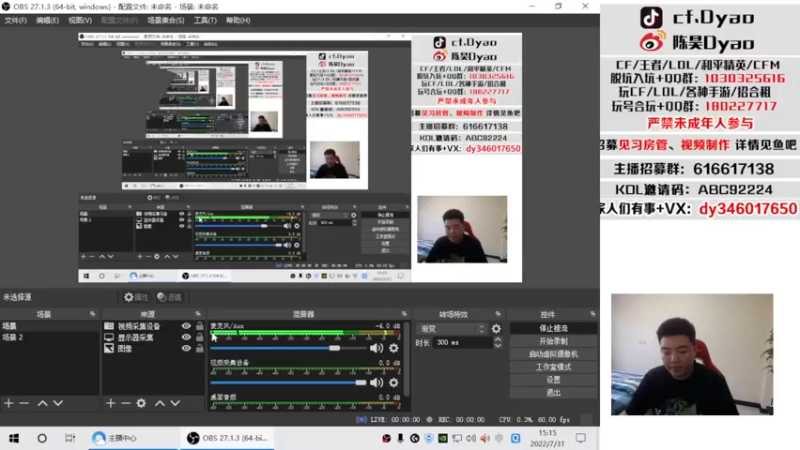Click the 开始录制 start recording button
This screenshot has width=800, height=450.
pyautogui.click(x=553, y=341)
